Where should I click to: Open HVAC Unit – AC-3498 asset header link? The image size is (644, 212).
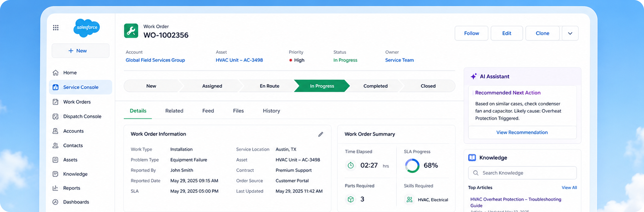click(x=239, y=60)
